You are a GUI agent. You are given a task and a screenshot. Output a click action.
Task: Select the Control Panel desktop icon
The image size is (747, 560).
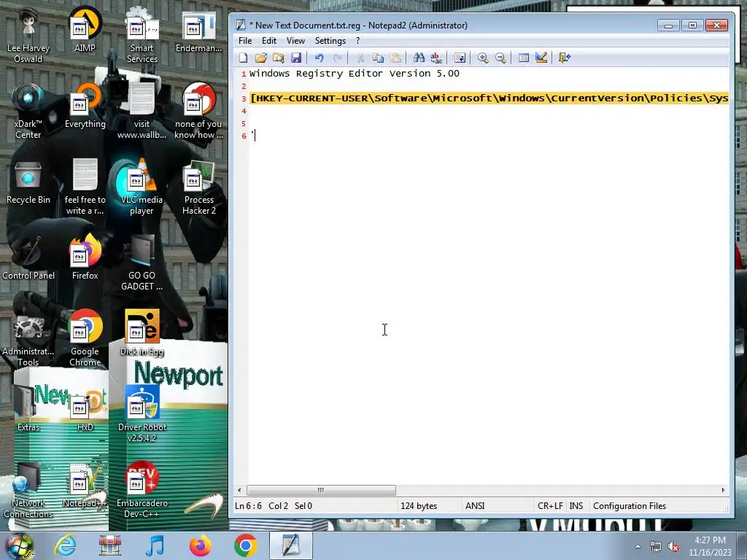click(x=28, y=257)
